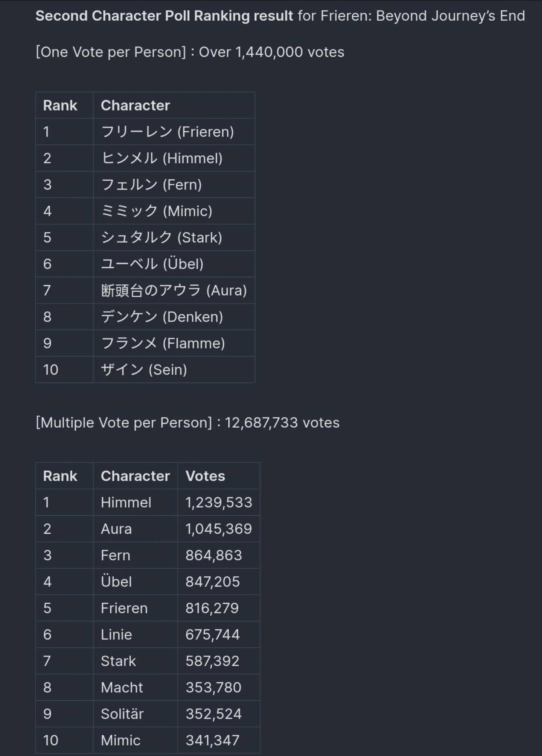This screenshot has height=756, width=542.
Task: Select the 'One Vote per Person' line
Action: 190,52
